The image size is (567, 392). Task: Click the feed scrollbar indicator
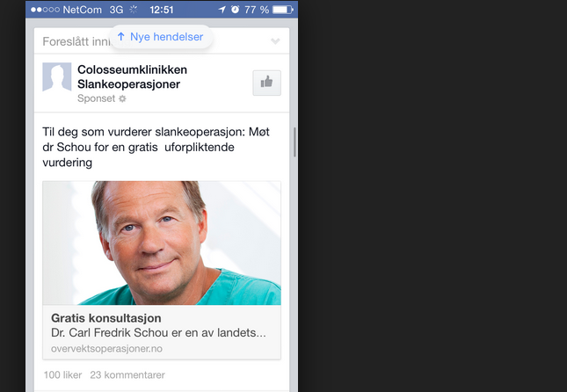click(x=294, y=142)
